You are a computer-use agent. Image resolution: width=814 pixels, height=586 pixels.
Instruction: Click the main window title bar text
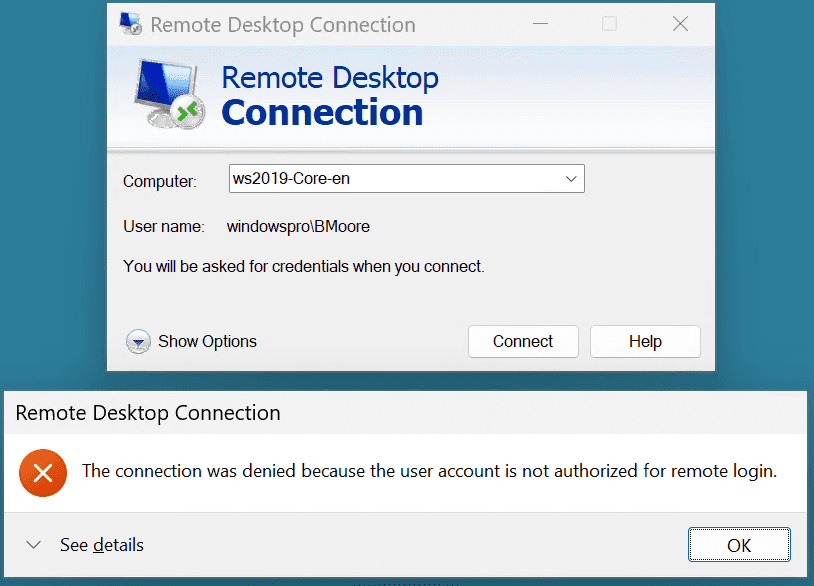283,25
